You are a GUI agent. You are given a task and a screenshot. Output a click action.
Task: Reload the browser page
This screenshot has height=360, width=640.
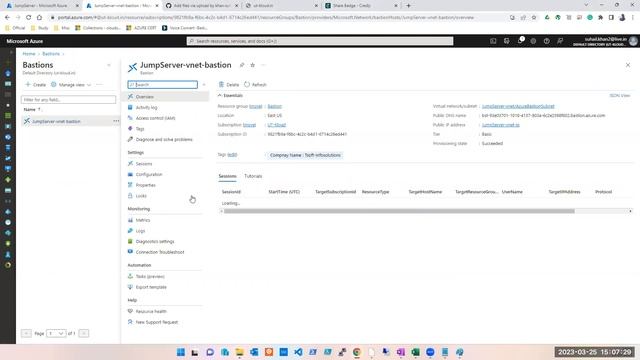pyautogui.click(x=29, y=18)
